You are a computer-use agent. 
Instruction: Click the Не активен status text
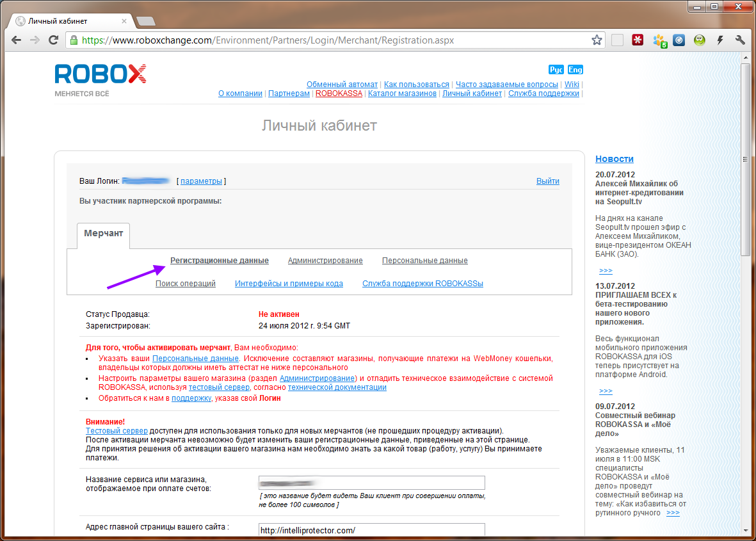pos(278,314)
